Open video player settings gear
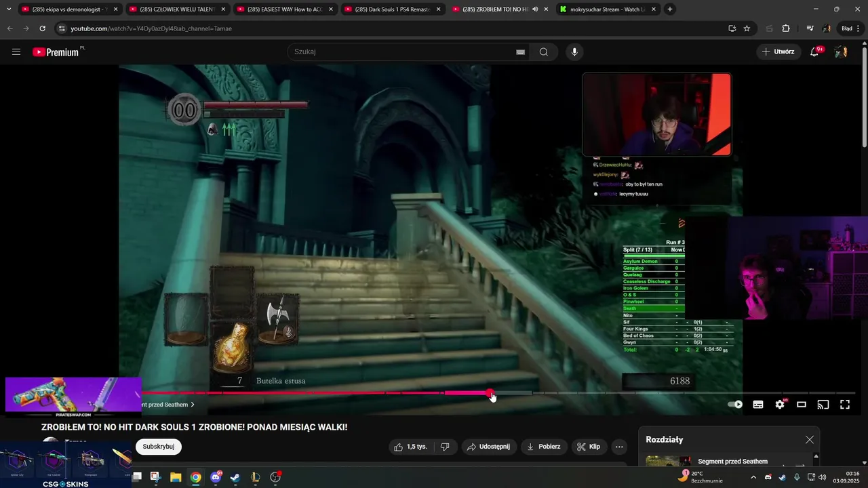This screenshot has height=488, width=868. tap(780, 405)
